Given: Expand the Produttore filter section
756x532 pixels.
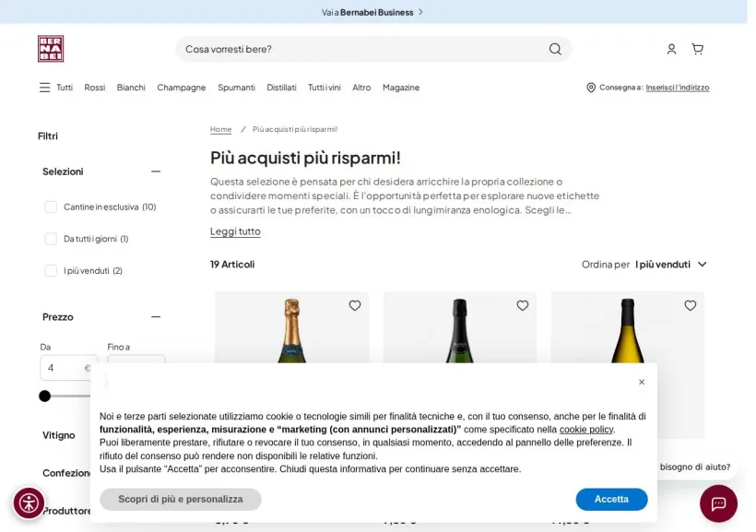Looking at the screenshot, I should [x=66, y=511].
